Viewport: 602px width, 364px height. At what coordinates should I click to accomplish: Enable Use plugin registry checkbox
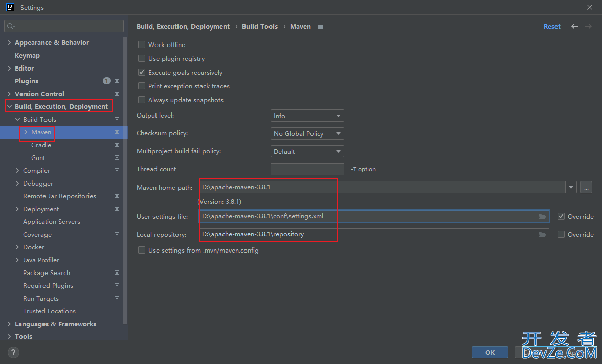click(142, 58)
